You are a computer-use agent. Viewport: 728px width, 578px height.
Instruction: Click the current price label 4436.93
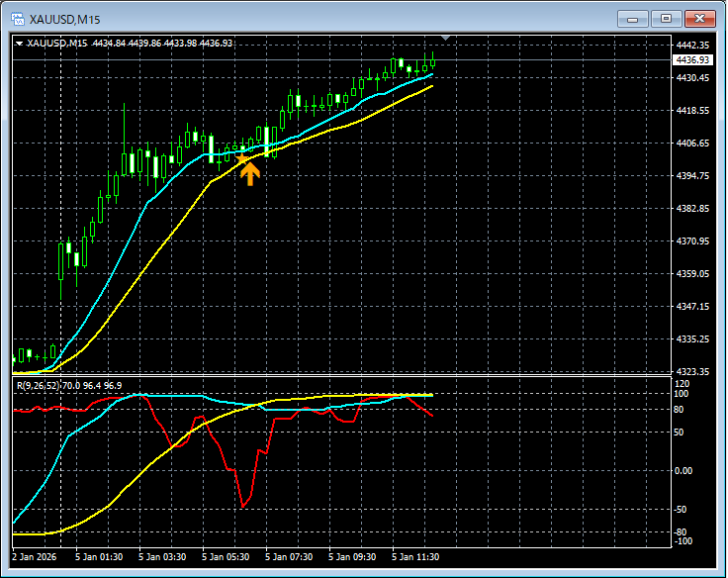(x=692, y=60)
